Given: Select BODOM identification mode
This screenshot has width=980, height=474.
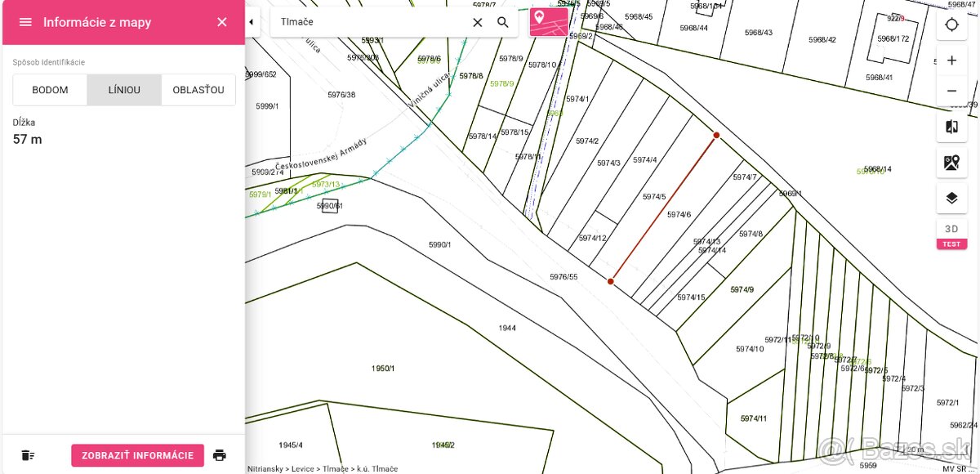Looking at the screenshot, I should (x=50, y=90).
